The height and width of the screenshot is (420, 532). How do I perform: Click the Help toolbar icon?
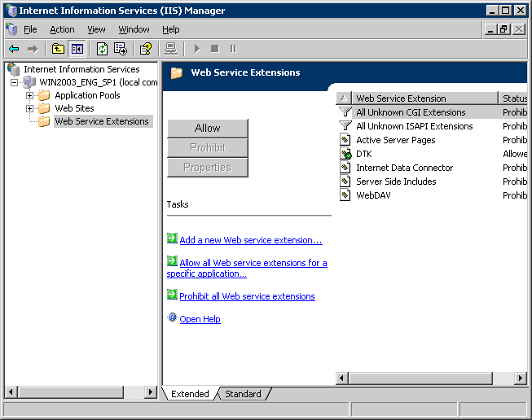pos(145,49)
